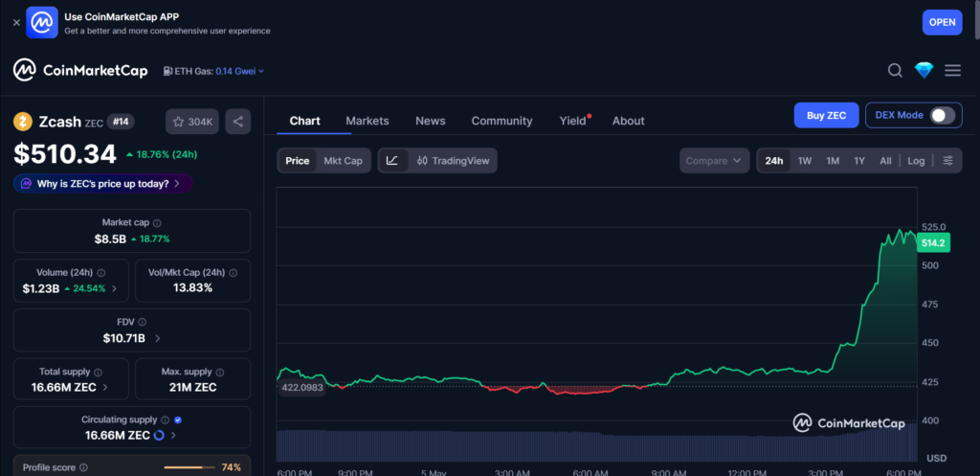Switch chart to Mkt Cap
Image resolution: width=980 pixels, height=476 pixels.
(344, 161)
